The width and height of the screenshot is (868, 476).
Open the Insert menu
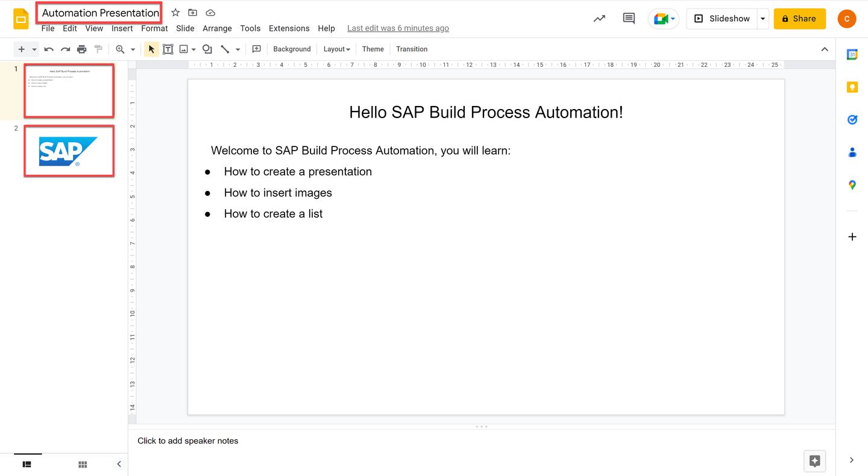pyautogui.click(x=122, y=28)
